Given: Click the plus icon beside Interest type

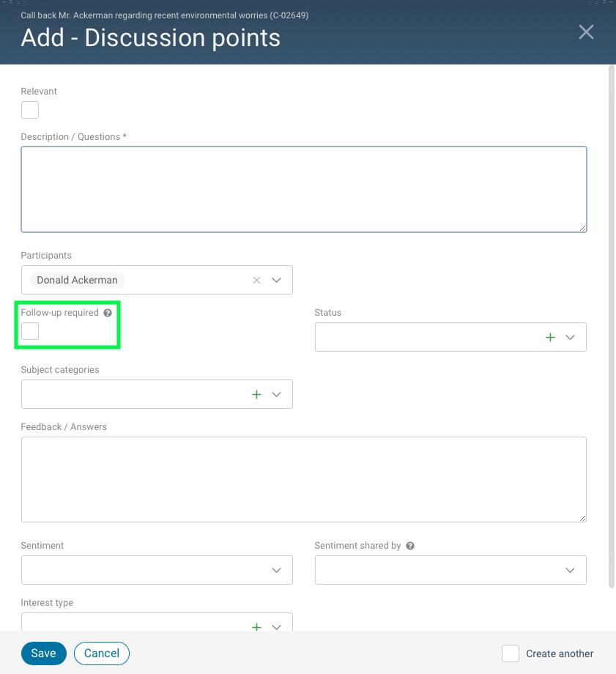Looking at the screenshot, I should [x=257, y=627].
